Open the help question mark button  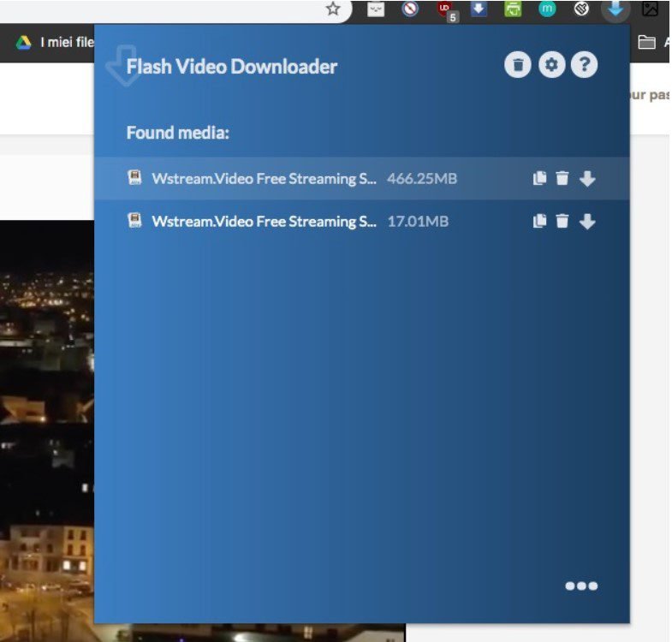point(584,65)
